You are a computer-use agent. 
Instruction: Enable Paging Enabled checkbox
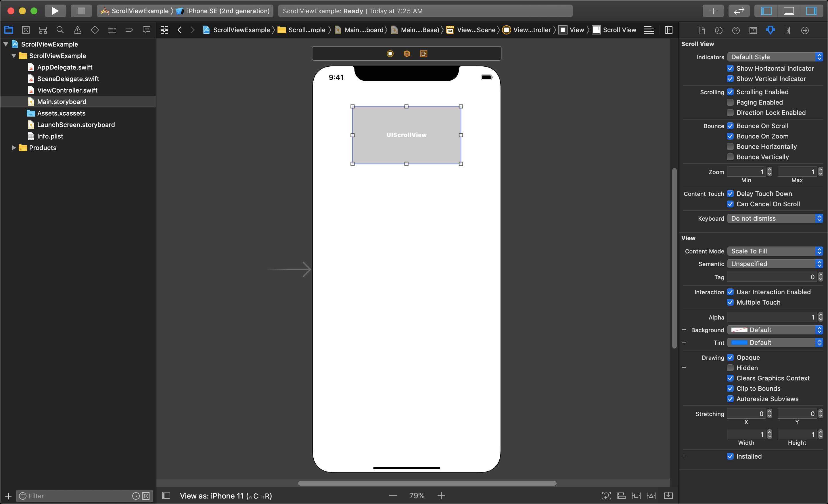(730, 102)
